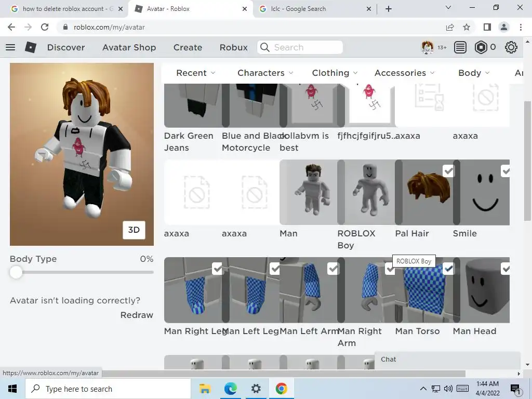532x399 pixels.
Task: Expand the Characters category dropdown
Action: (x=265, y=73)
